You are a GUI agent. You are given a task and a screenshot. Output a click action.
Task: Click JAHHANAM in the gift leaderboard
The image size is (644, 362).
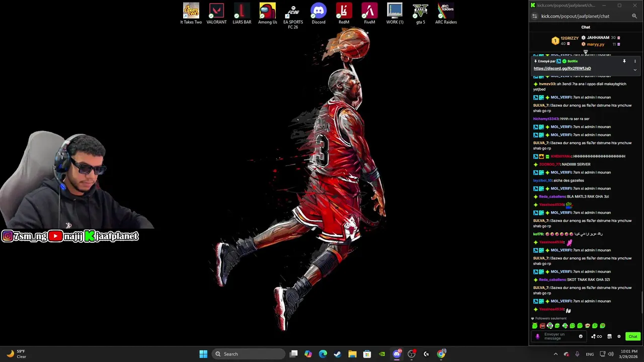point(598,38)
